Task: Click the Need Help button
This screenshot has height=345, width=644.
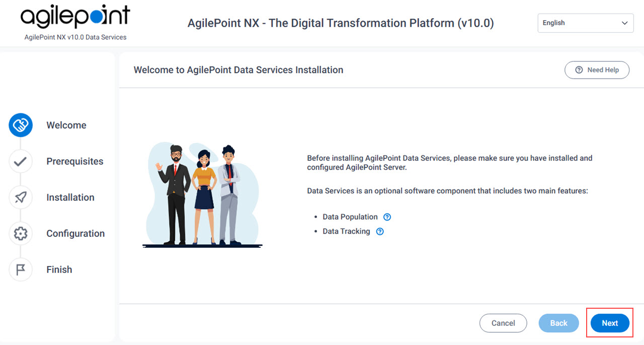Action: 597,70
